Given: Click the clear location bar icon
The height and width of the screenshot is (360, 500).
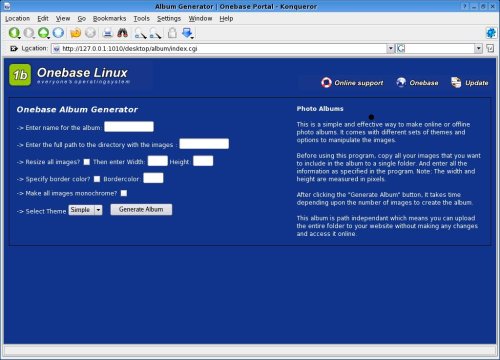Looking at the screenshot, I should click(x=14, y=49).
